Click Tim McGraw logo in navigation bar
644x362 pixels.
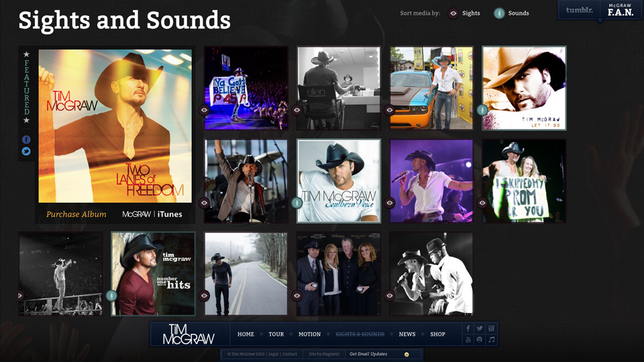189,334
